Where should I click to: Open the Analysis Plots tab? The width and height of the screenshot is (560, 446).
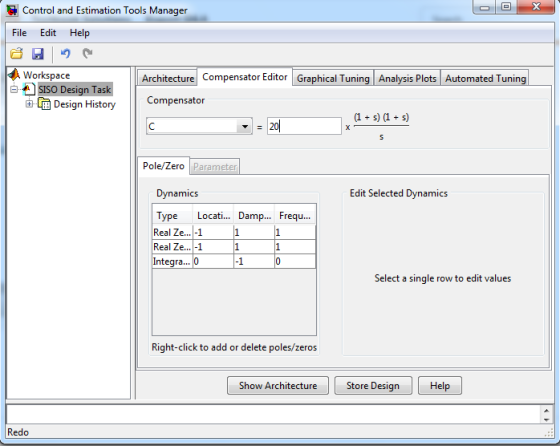tap(407, 78)
